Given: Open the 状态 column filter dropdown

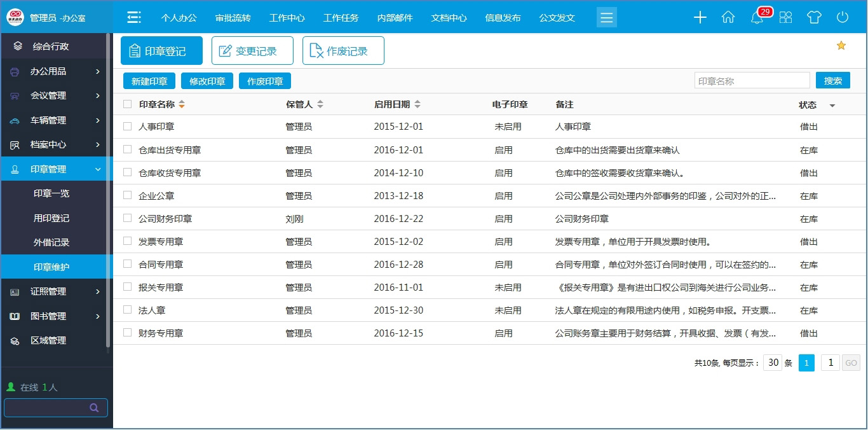Looking at the screenshot, I should (832, 105).
